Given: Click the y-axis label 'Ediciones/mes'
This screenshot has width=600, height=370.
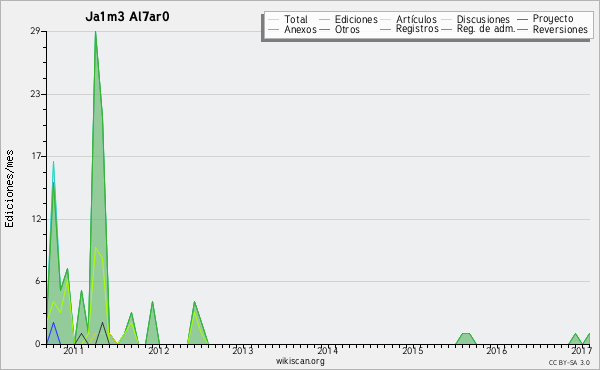Looking at the screenshot, I should pos(9,189).
